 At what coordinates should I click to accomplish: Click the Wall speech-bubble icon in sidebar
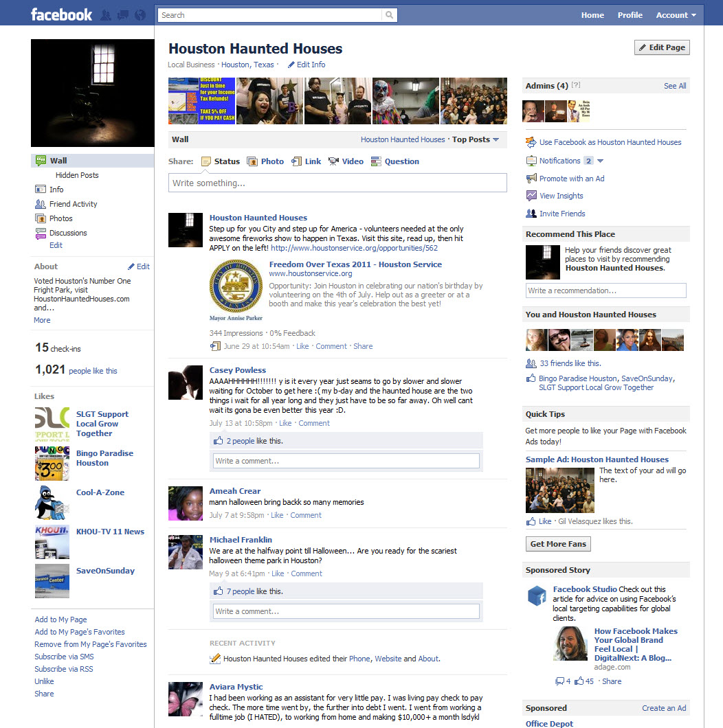click(41, 161)
